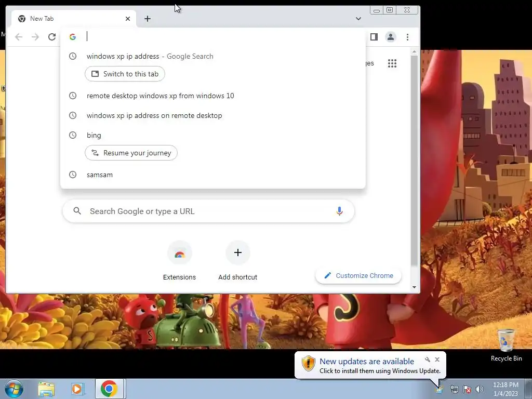
Task: Click the Windows Update tray icon
Action: [440, 389]
